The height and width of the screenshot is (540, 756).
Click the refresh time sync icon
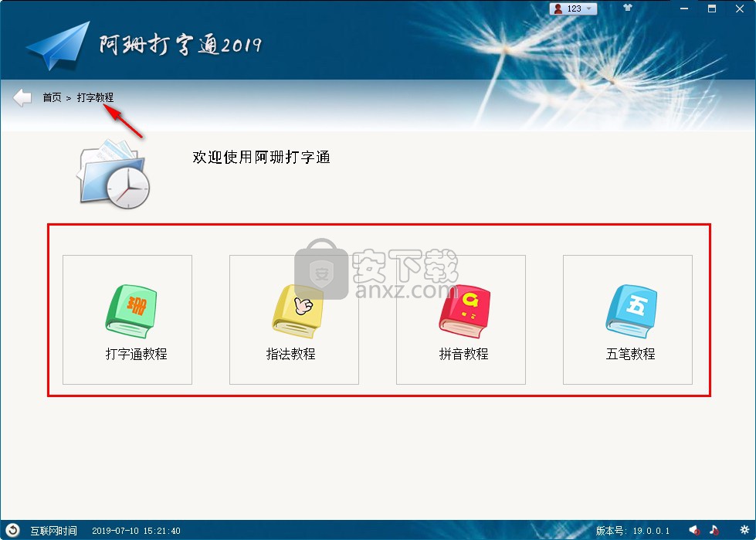(x=12, y=531)
